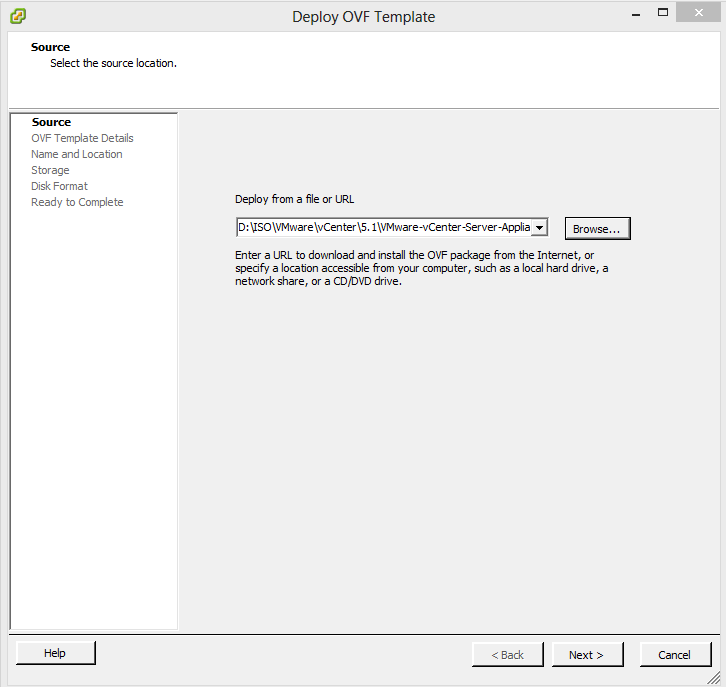This screenshot has height=687, width=726.
Task: Click the 'Deploy from a file or URL' label
Action: 294,199
